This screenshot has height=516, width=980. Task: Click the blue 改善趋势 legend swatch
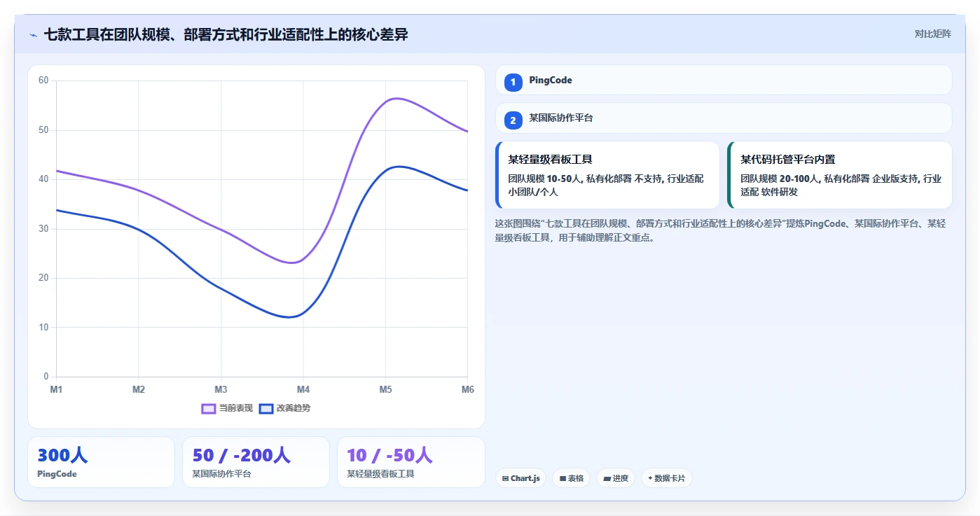tap(266, 408)
